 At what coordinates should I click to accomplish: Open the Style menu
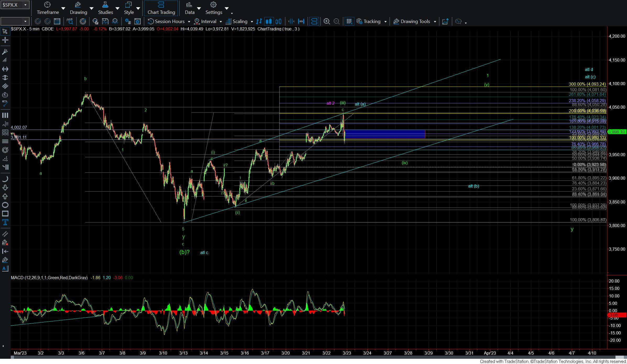(129, 8)
